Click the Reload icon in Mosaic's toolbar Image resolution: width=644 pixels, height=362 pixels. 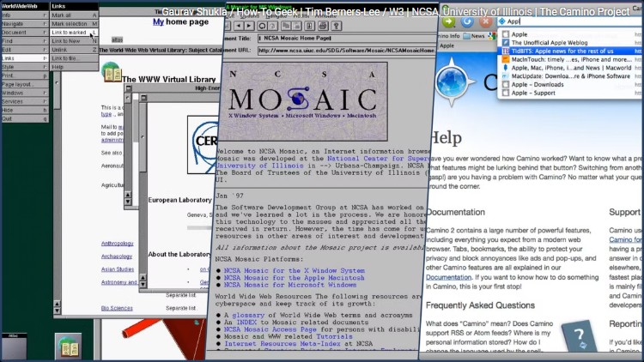coord(262,26)
